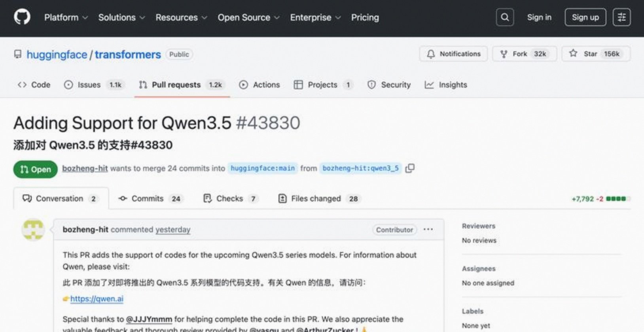644x332 pixels.
Task: Expand the Enterprise menu
Action: 316,17
